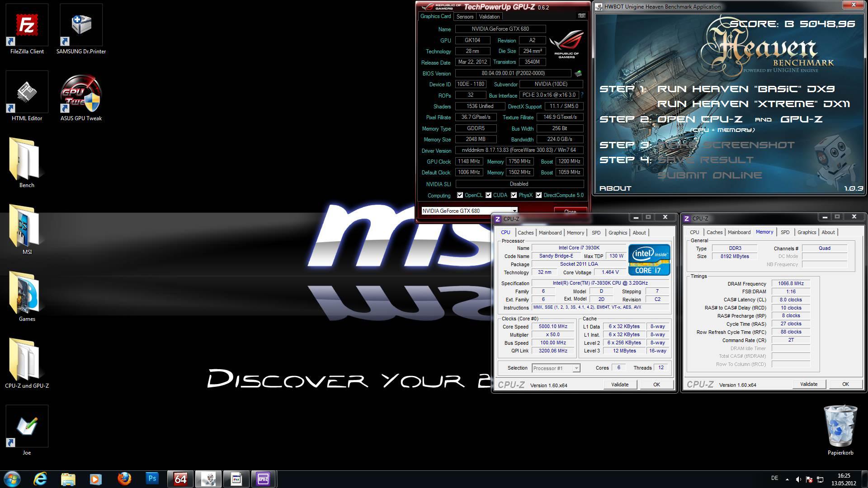Click the network tray icon
Screen dimensions: 868x488
820,479
